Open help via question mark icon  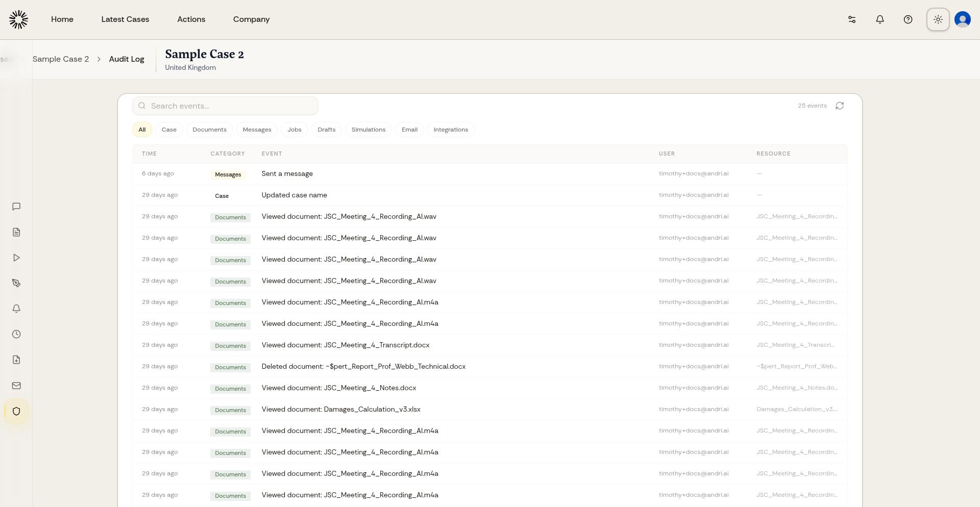[908, 19]
